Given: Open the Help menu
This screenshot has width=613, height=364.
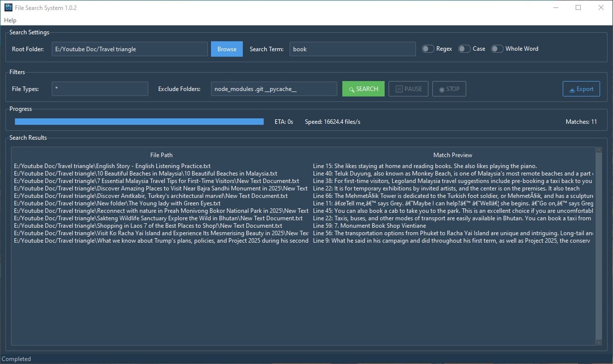Looking at the screenshot, I should tap(10, 20).
